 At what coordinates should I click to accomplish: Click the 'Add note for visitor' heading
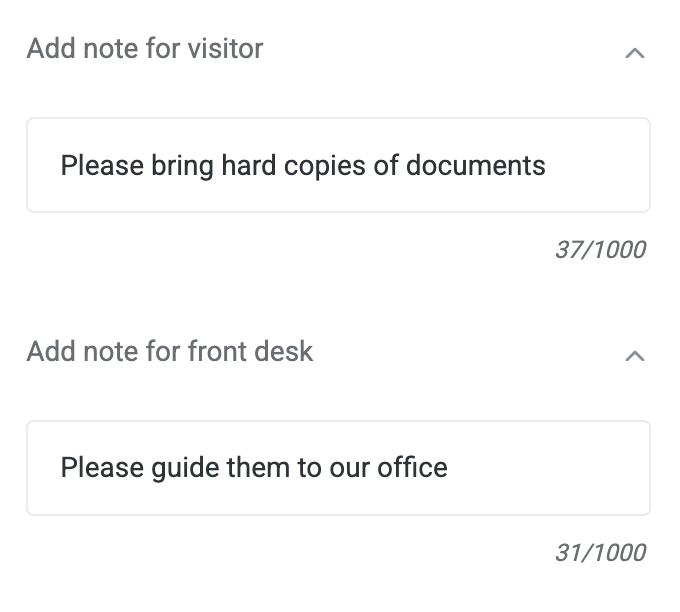pyautogui.click(x=145, y=48)
